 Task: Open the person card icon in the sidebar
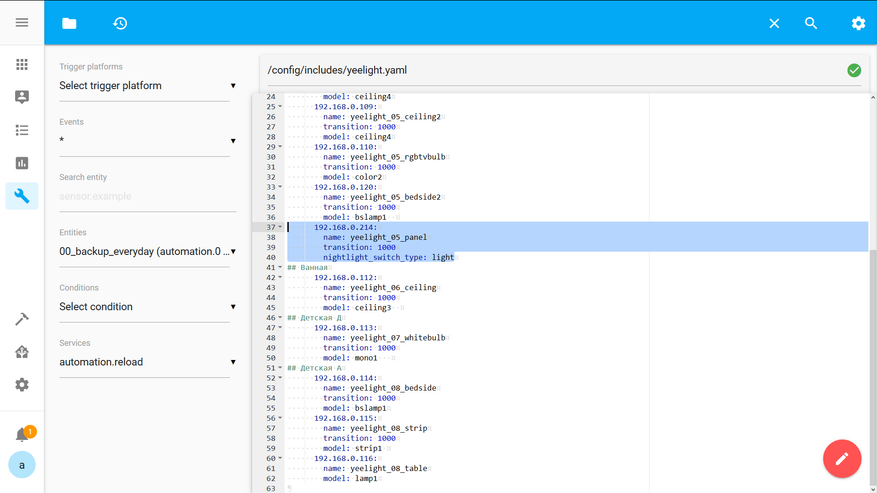pos(22,97)
